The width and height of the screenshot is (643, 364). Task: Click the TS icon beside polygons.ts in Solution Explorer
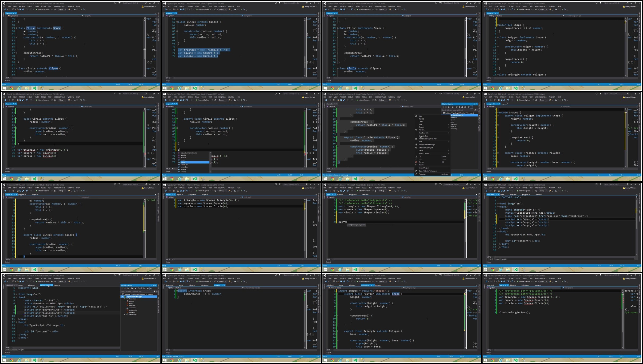click(x=127, y=310)
